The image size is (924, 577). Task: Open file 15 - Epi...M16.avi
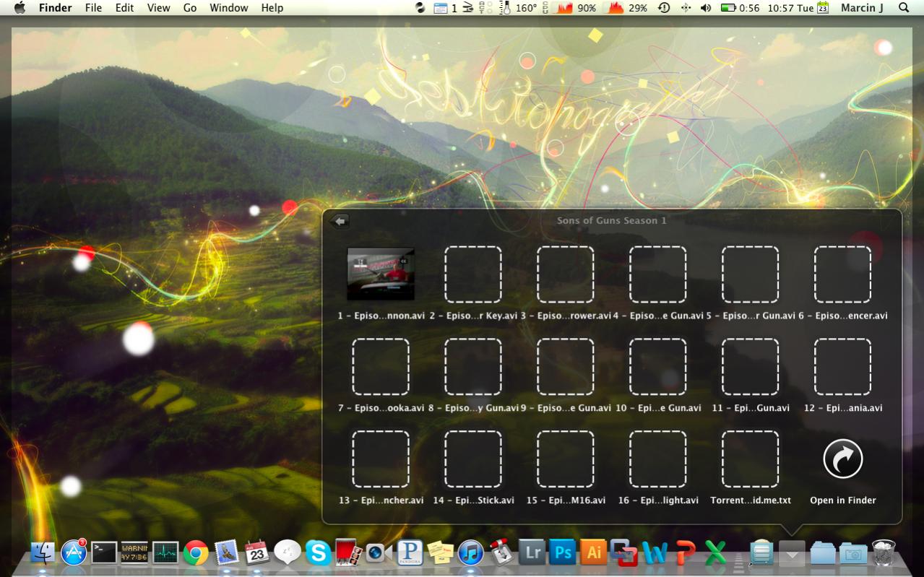566,459
